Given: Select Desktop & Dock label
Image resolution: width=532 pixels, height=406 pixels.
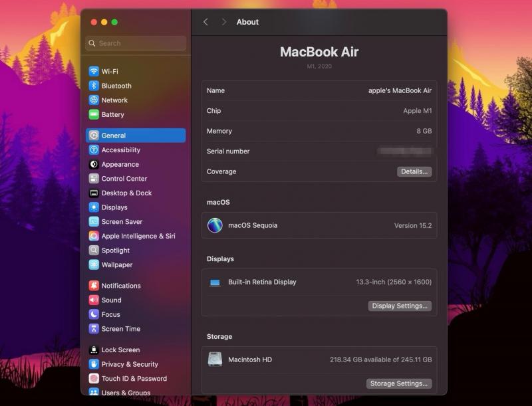Looking at the screenshot, I should click(126, 193).
